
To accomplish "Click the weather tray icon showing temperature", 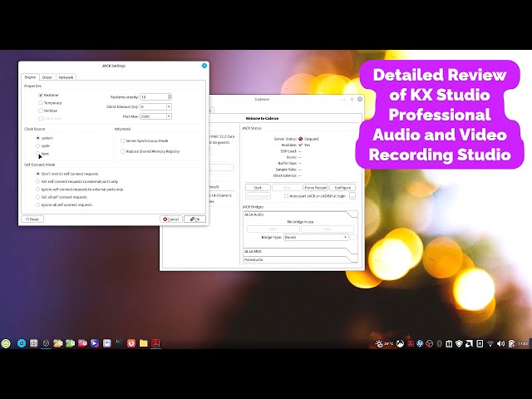I will pyautogui.click(x=384, y=343).
